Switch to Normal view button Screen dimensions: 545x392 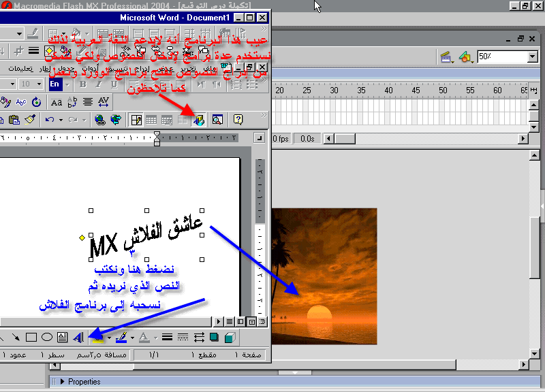(230, 322)
